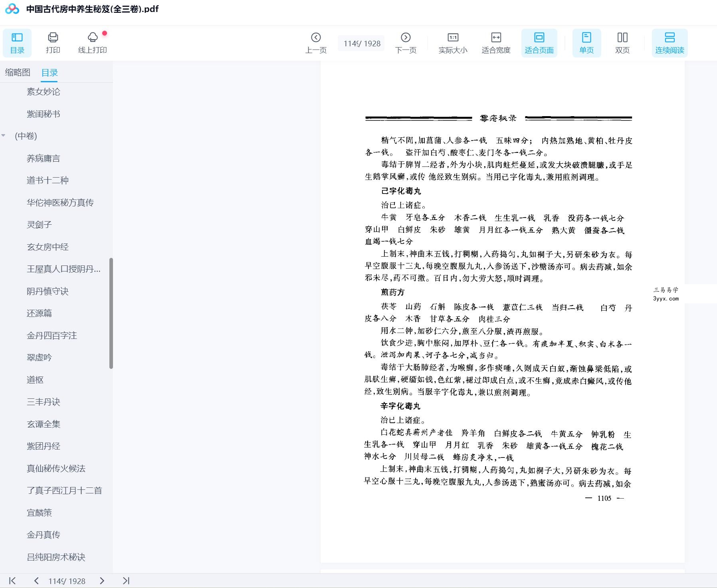Open outline entry 了真子西江月十二首
Screen dimensions: 717x588
tap(64, 490)
